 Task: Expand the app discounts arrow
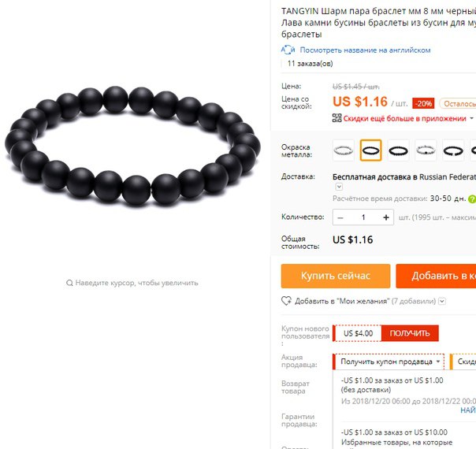pos(471,118)
